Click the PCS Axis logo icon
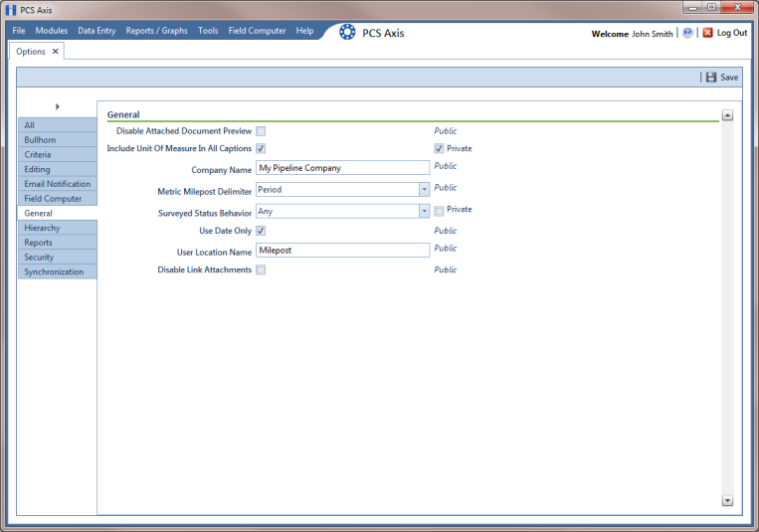 (347, 32)
